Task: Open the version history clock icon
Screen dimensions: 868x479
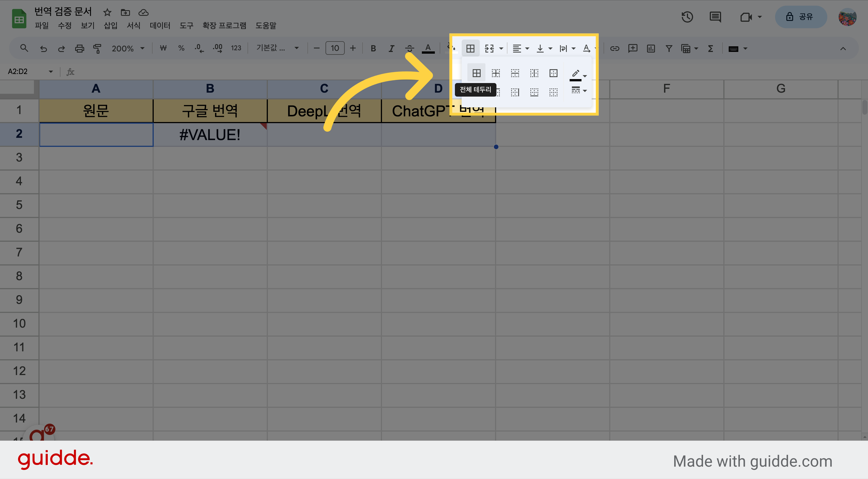Action: click(x=687, y=17)
